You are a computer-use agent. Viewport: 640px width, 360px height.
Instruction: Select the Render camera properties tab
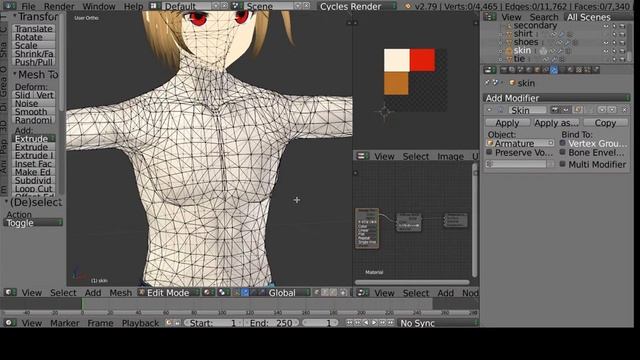click(x=504, y=70)
